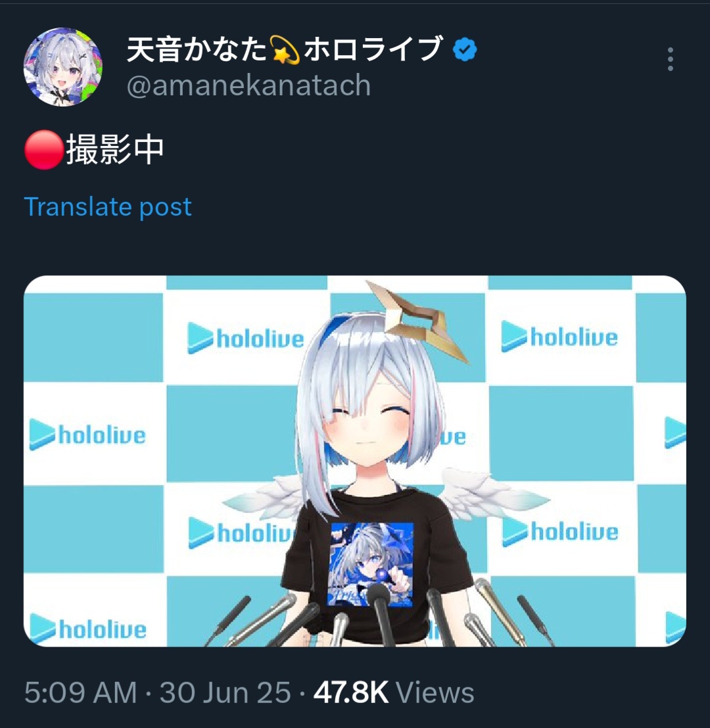Tap the Translate post link
The height and width of the screenshot is (728, 710).
(x=108, y=206)
